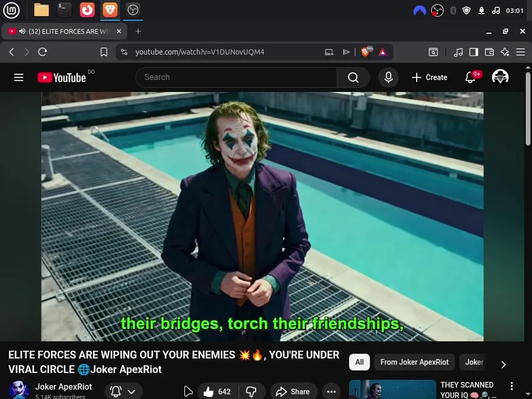Open a new browser tab
The image size is (532, 399).
tap(138, 31)
